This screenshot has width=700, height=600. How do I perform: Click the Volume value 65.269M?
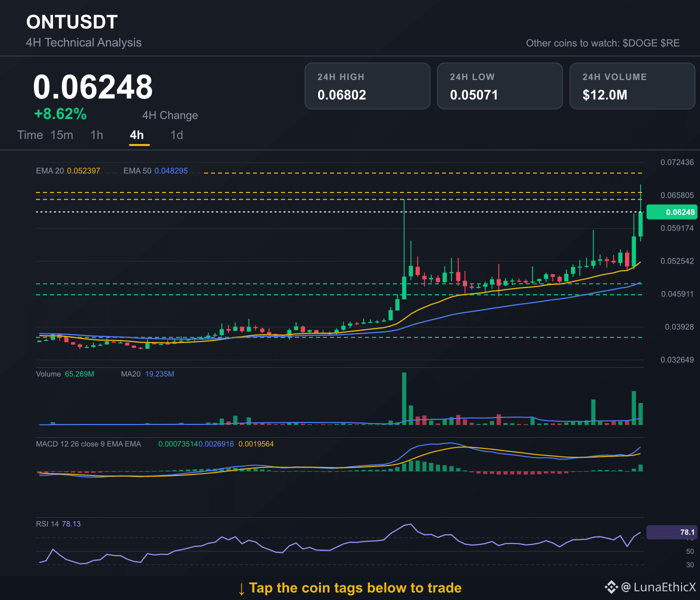point(79,374)
